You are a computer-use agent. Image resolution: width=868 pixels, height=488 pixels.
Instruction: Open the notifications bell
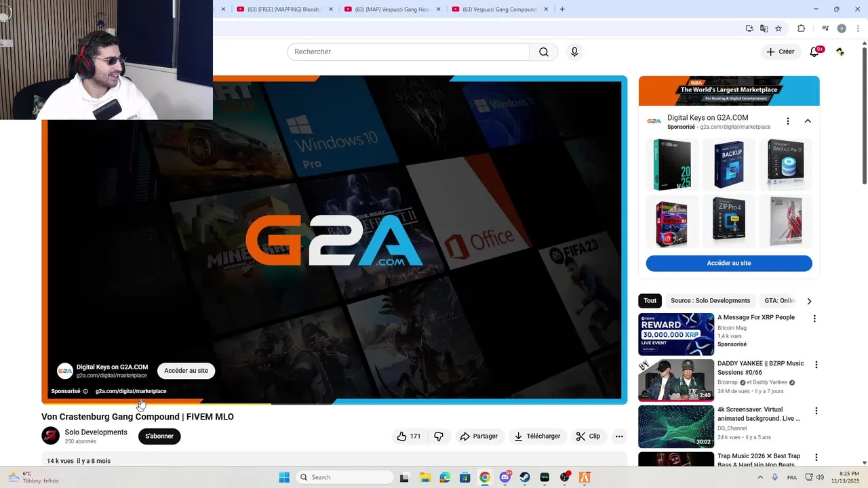(x=814, y=52)
